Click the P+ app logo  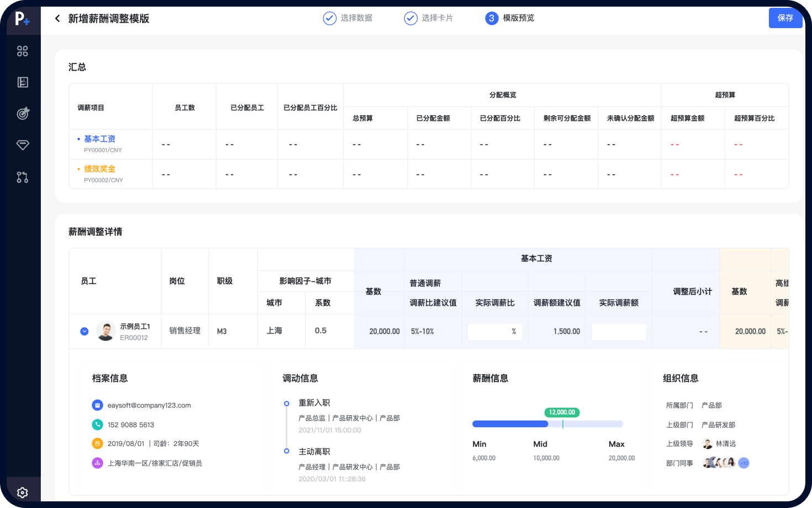click(x=22, y=19)
